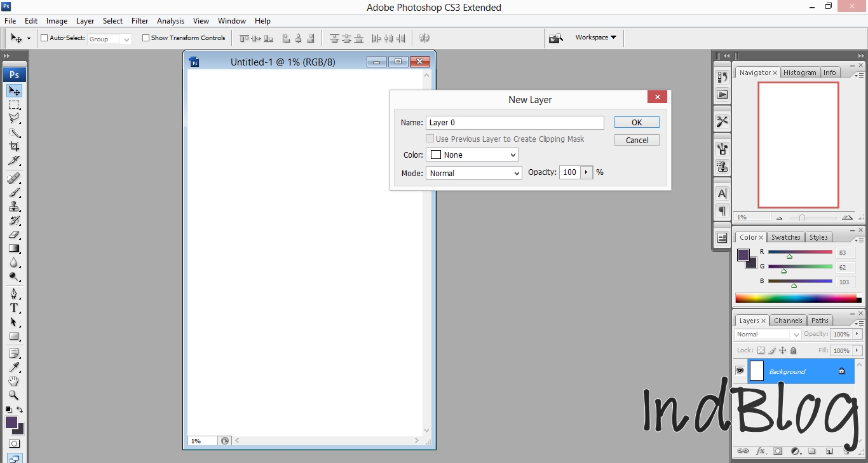
Task: Open the Opacity slider arrow in New Layer dialog
Action: 586,172
